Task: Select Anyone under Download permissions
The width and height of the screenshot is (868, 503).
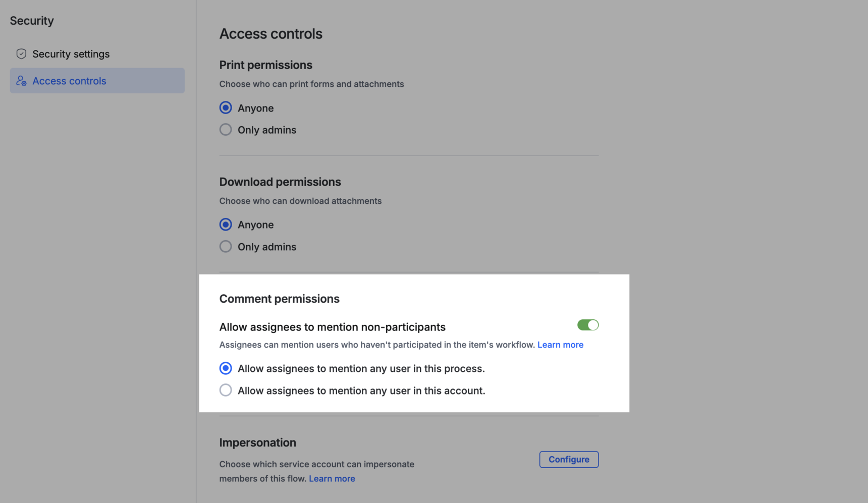Action: pos(226,225)
